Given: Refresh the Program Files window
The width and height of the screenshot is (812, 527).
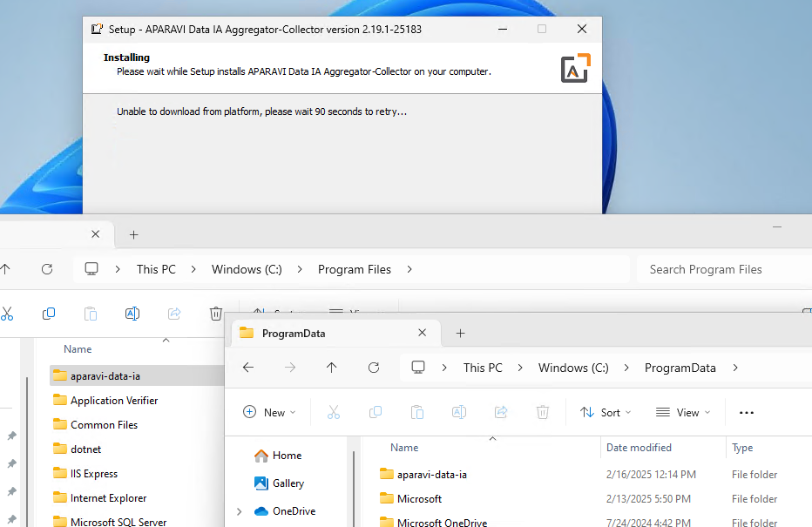Looking at the screenshot, I should [x=47, y=269].
